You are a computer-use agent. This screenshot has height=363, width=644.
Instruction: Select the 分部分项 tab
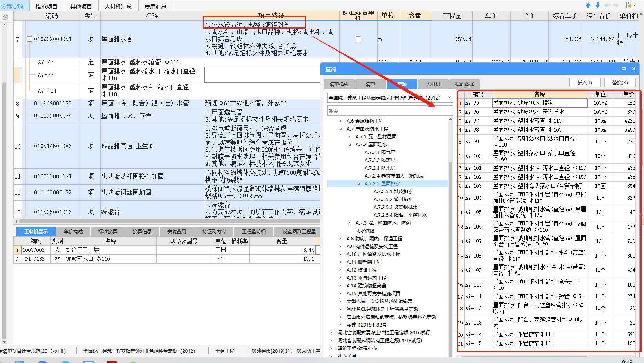click(x=13, y=6)
